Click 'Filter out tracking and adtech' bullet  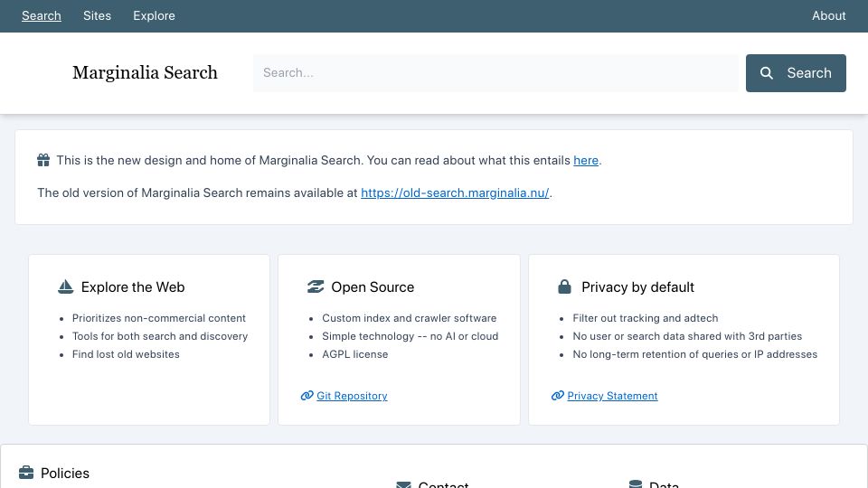click(645, 318)
